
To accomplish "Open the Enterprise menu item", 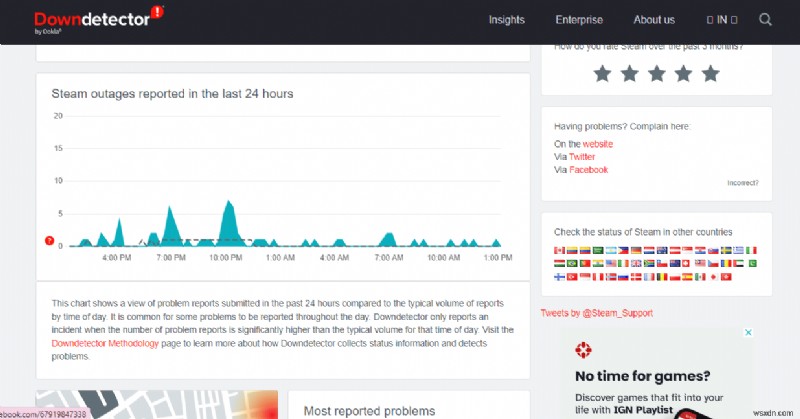I will [x=579, y=20].
